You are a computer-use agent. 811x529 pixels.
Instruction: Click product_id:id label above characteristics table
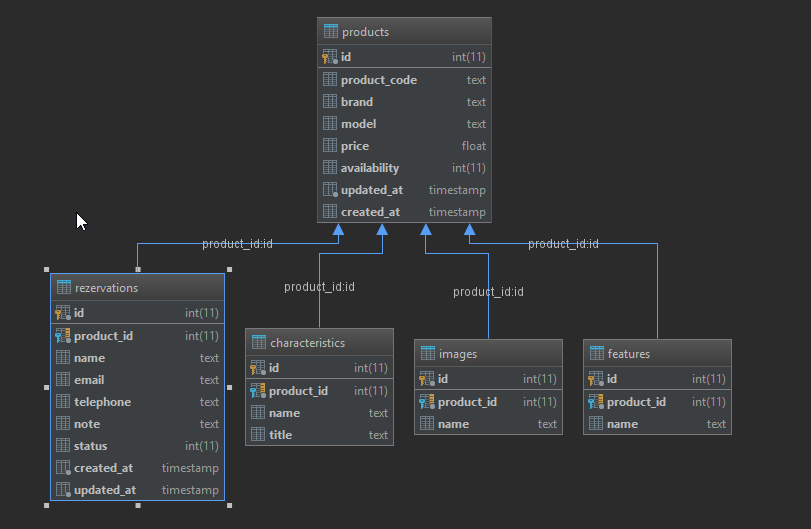319,287
